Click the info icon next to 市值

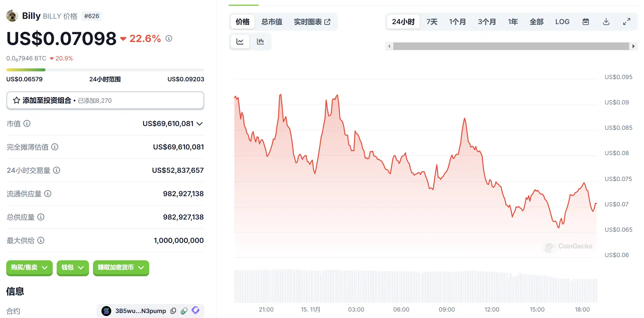click(27, 124)
